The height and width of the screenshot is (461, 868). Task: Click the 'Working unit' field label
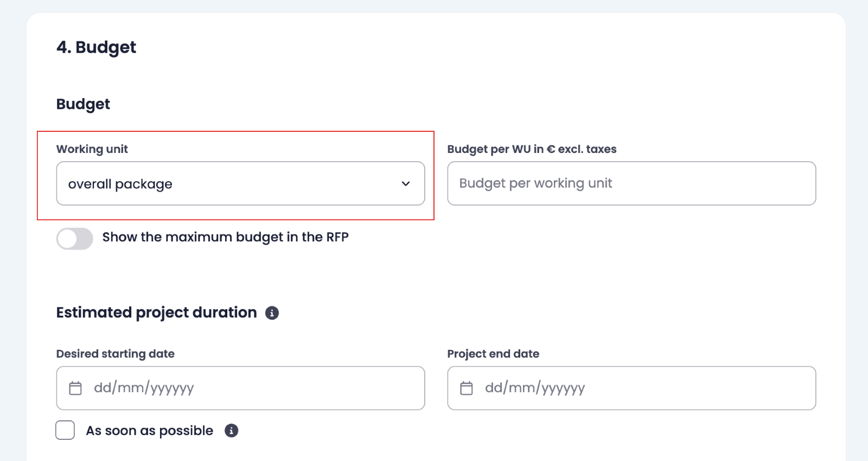pyautogui.click(x=92, y=149)
